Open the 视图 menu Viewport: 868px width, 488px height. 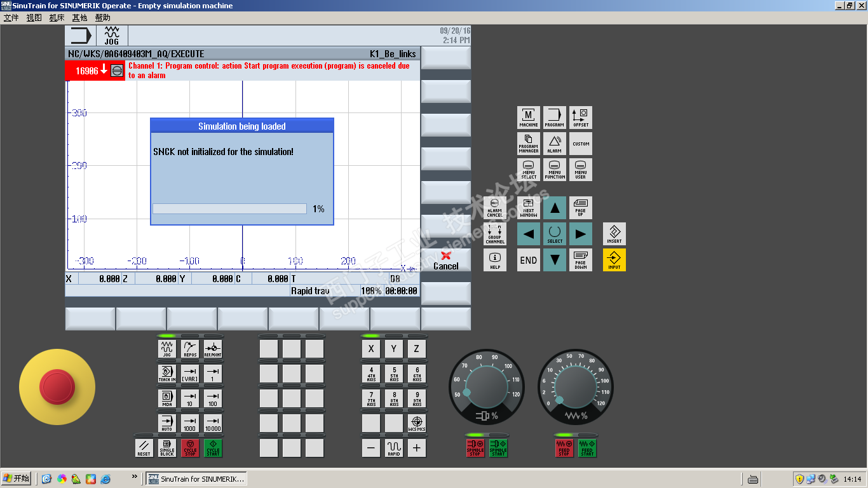pos(34,18)
